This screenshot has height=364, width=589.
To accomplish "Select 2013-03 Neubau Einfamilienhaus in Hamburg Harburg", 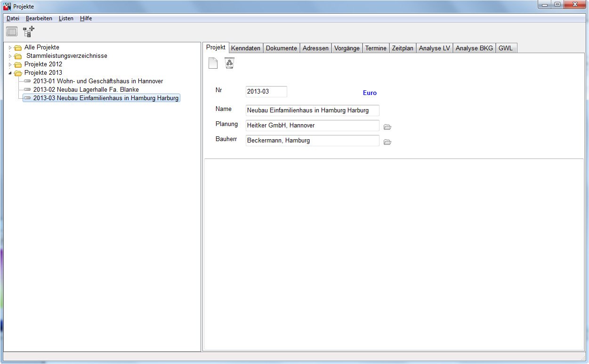I will (106, 98).
